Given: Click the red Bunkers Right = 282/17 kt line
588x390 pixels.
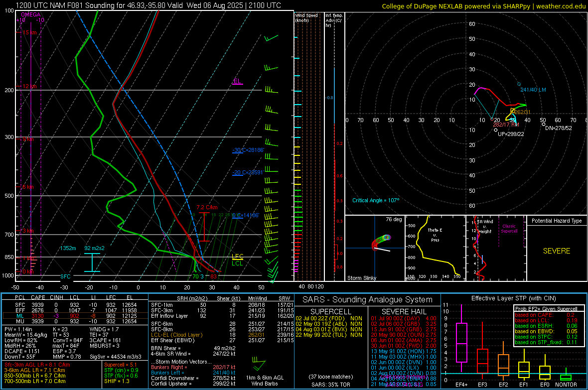Looking at the screenshot, I should [x=193, y=367].
